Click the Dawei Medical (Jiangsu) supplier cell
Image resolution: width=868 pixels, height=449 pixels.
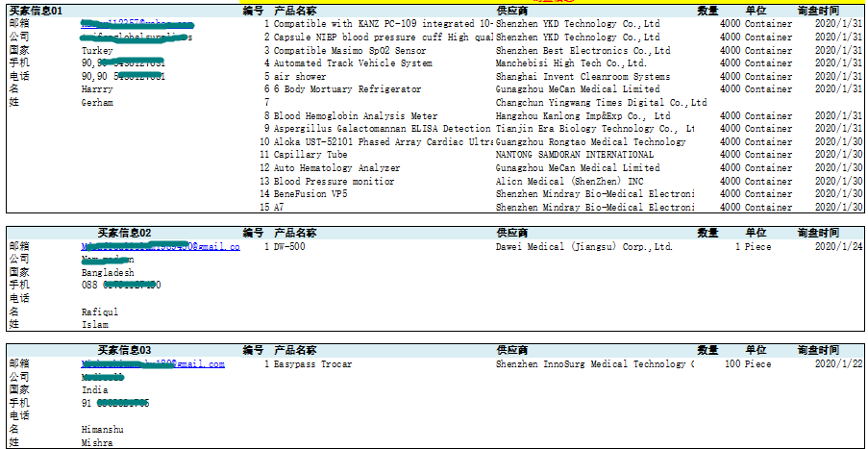coord(583,247)
